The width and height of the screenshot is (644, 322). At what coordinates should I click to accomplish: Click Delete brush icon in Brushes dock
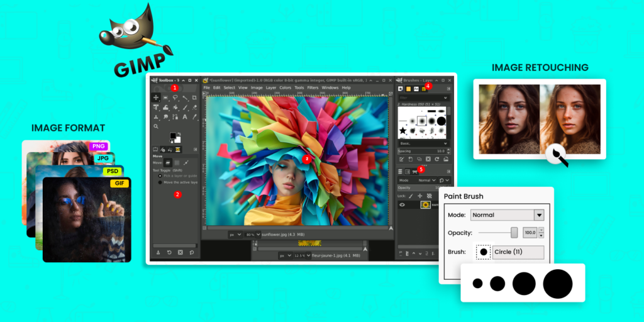pyautogui.click(x=428, y=159)
